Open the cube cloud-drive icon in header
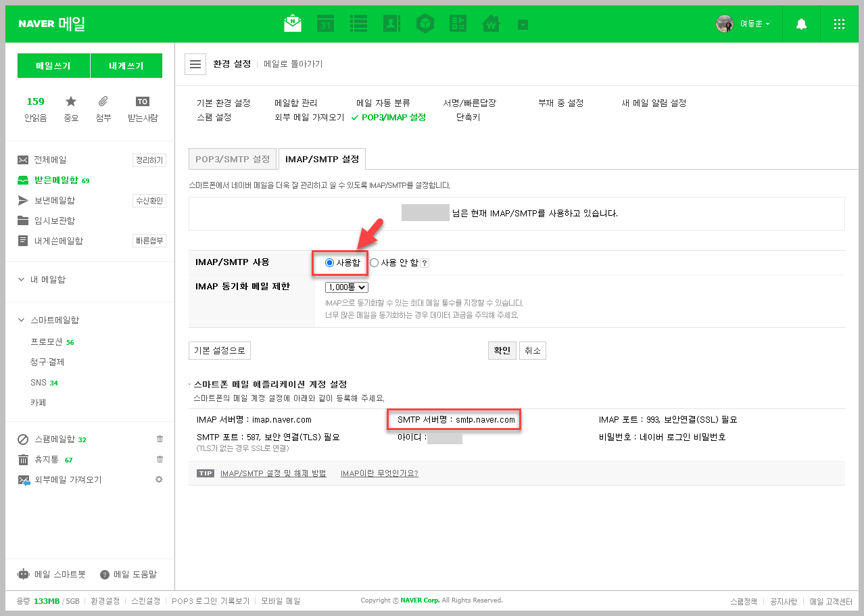Screen dimensions: 864x616 pos(425,24)
